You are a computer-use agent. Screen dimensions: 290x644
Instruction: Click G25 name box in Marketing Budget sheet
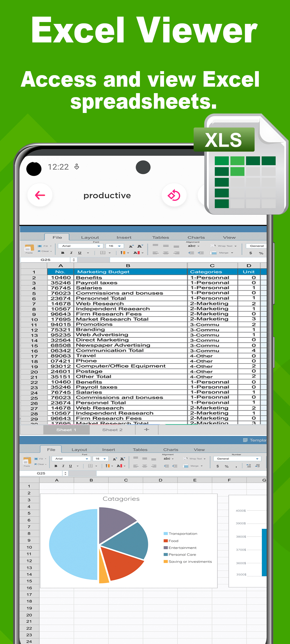pyautogui.click(x=46, y=260)
